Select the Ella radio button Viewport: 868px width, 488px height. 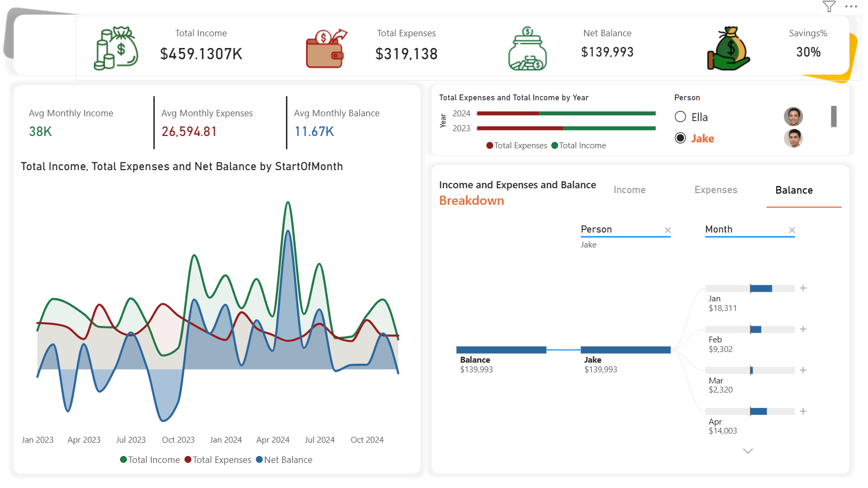point(680,117)
